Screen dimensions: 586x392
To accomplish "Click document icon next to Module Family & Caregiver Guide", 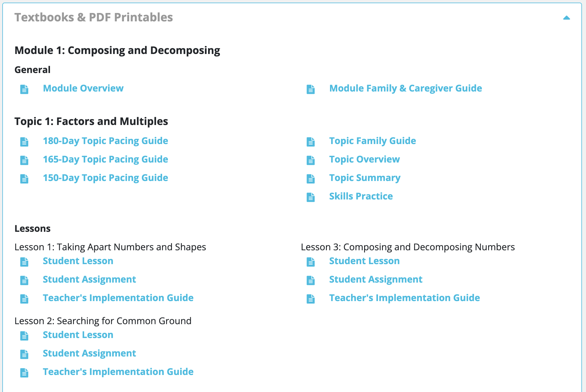I will (x=311, y=89).
